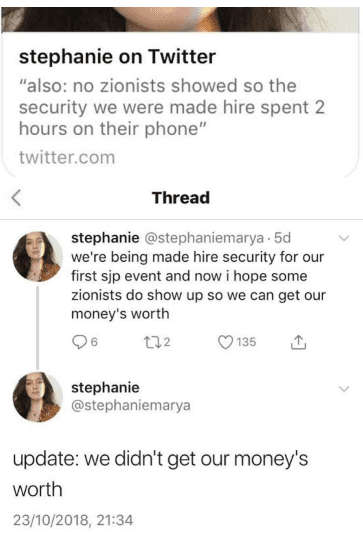Open stephanie's avatar on the first tweet
The image size is (363, 533).
point(38,257)
